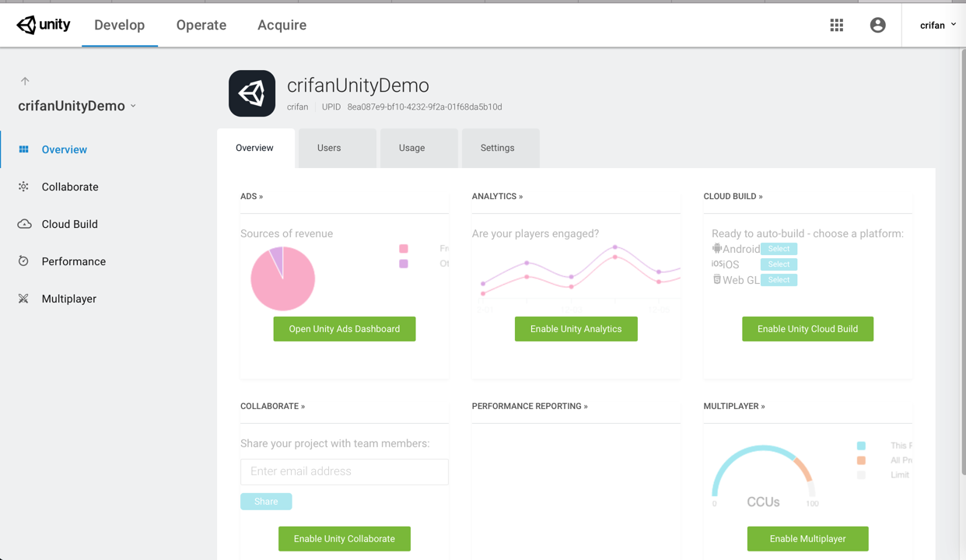Click the user account avatar icon
The image size is (966, 560).
[x=878, y=25]
